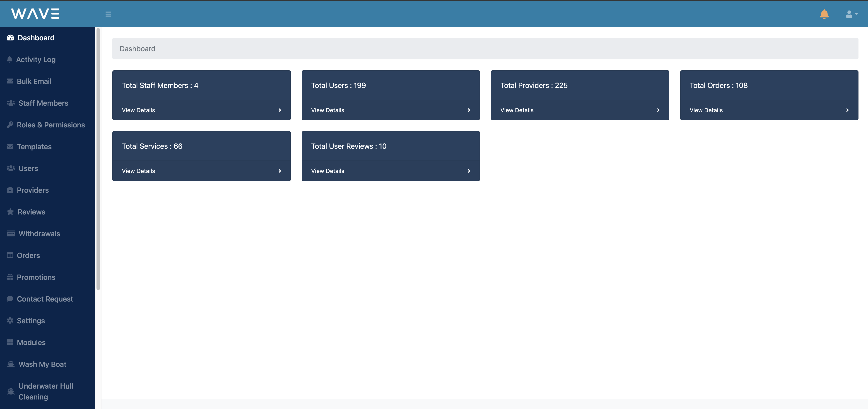Click the 'Total Orders : 108' text
This screenshot has height=409, width=868.
click(719, 85)
